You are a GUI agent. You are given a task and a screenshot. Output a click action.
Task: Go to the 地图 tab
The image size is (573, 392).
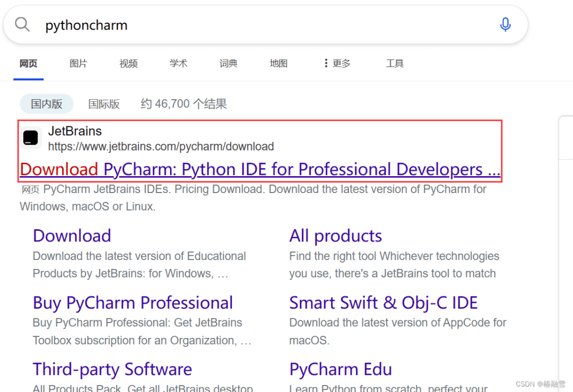click(279, 63)
